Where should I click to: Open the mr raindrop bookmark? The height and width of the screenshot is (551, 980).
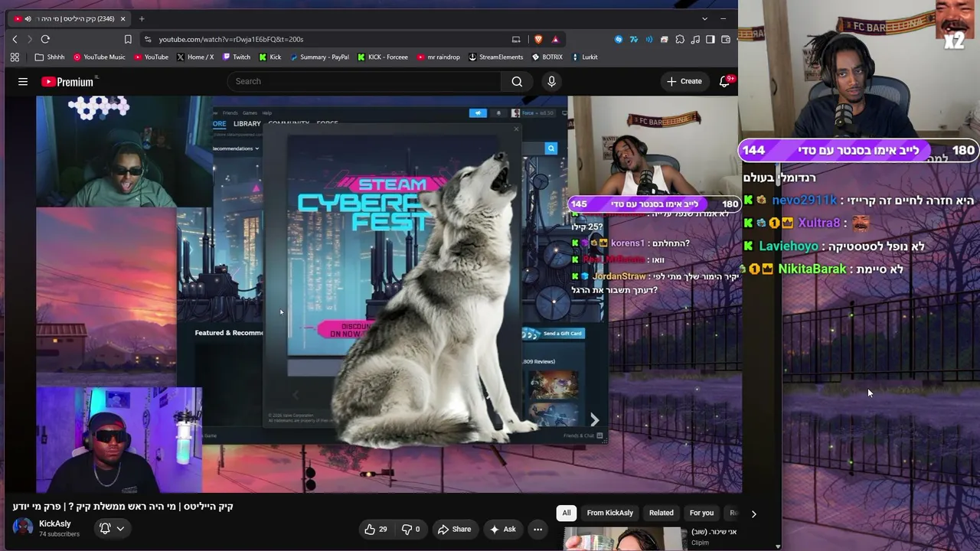click(439, 57)
